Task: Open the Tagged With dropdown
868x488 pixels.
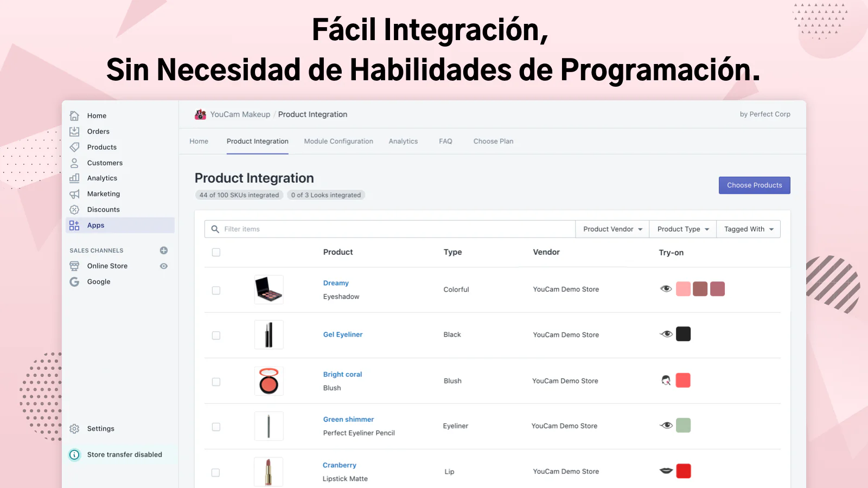Action: (x=749, y=229)
